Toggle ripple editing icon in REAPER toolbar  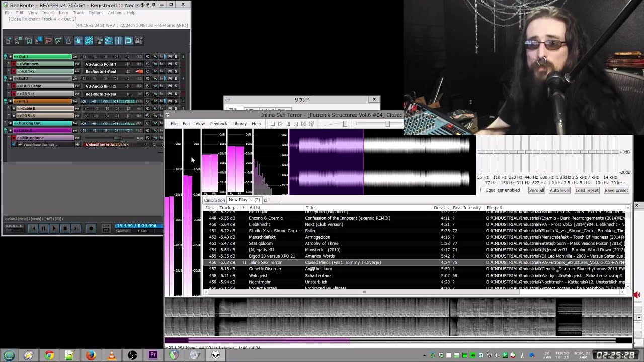click(x=99, y=41)
